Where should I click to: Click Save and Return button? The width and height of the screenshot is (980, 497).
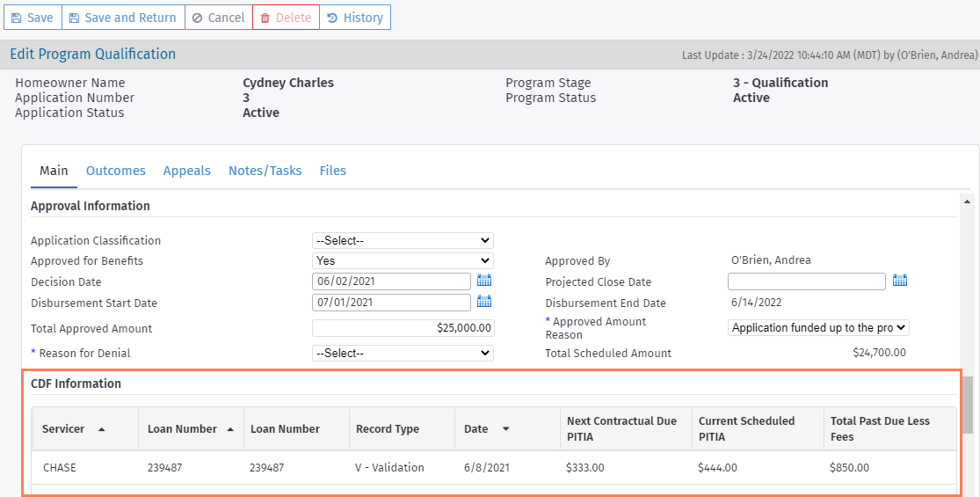[122, 18]
